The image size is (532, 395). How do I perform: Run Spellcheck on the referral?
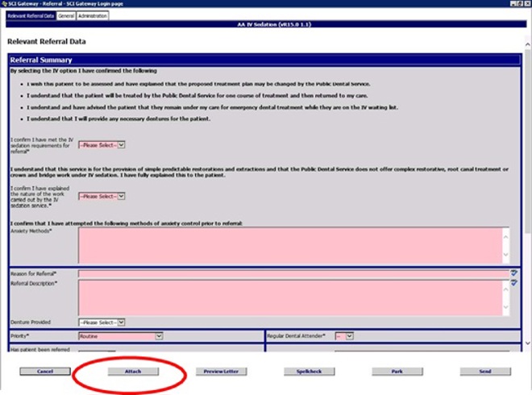[309, 372]
